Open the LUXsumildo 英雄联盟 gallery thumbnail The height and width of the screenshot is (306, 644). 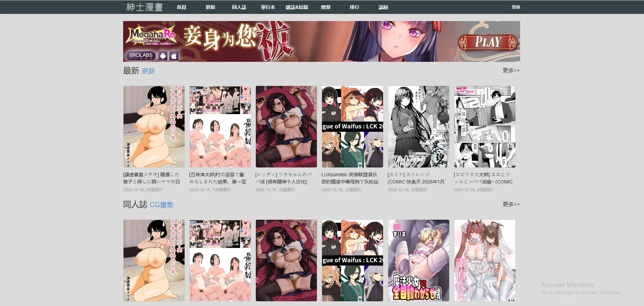click(352, 127)
